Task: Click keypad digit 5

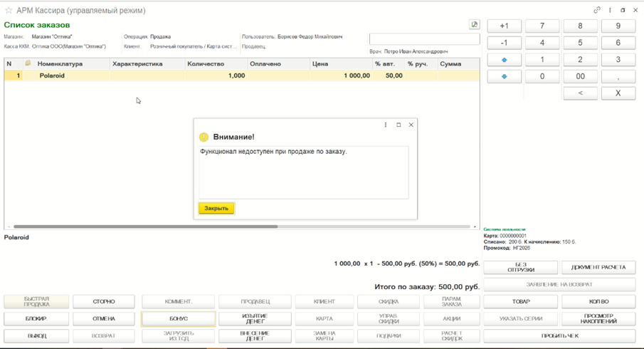Action: [x=581, y=43]
